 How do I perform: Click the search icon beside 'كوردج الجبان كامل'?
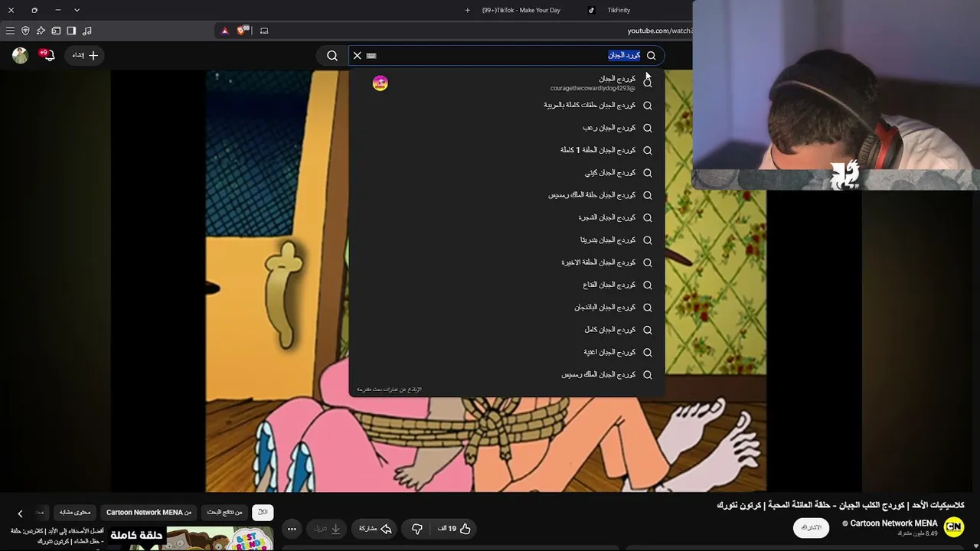[x=648, y=330]
